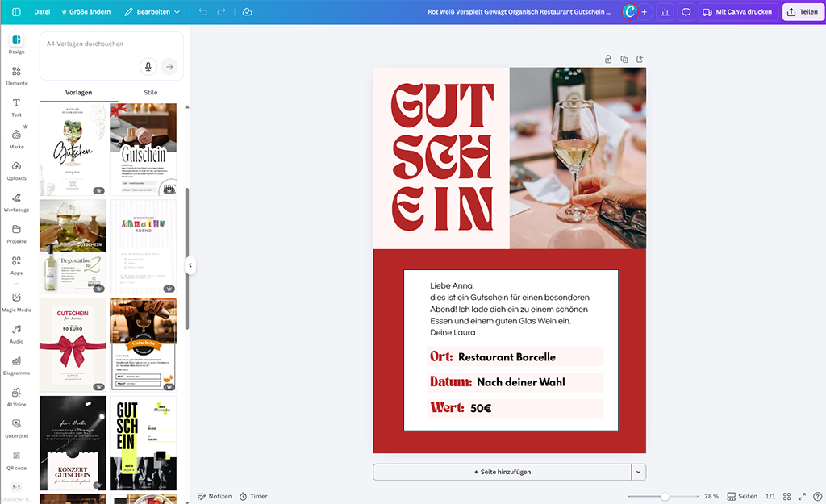
Task: Open Apps panel in sidebar
Action: [x=16, y=265]
